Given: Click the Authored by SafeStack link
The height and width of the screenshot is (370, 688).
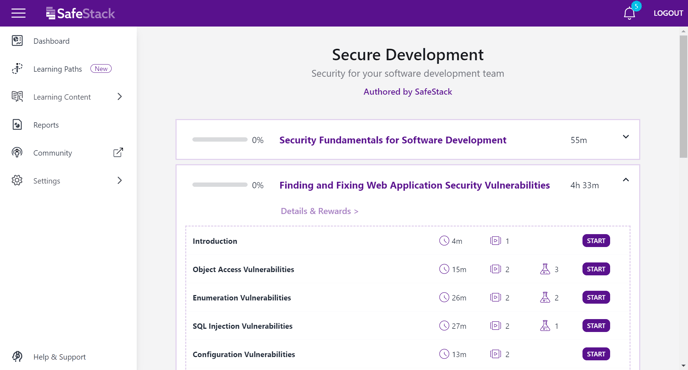Looking at the screenshot, I should tap(408, 92).
